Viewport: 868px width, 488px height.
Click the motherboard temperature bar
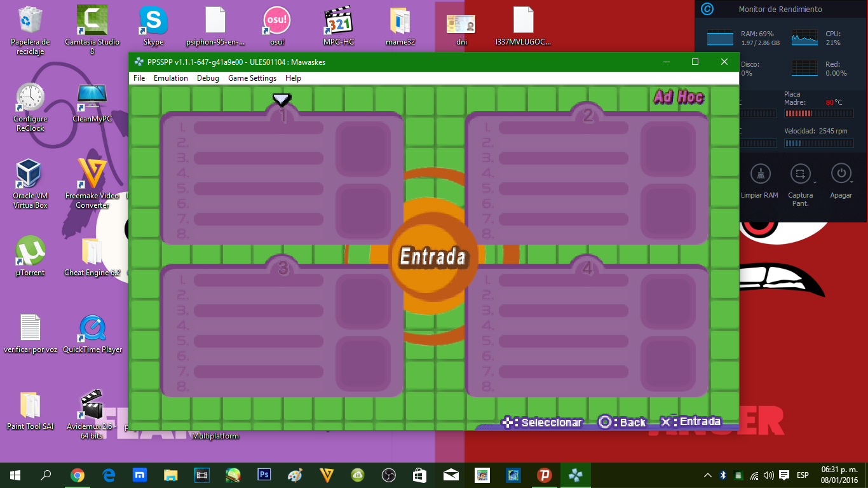pos(817,113)
